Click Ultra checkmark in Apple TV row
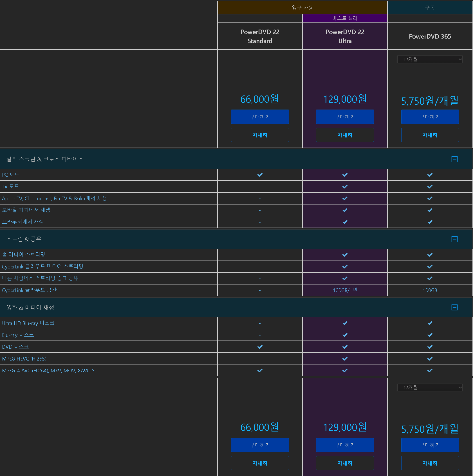 (x=345, y=198)
